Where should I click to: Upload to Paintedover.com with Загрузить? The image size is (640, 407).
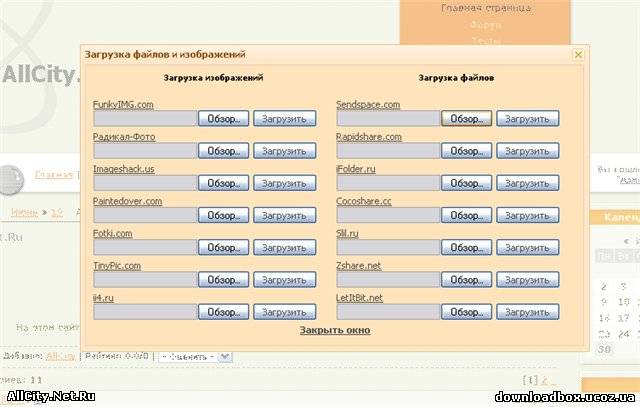pyautogui.click(x=284, y=216)
